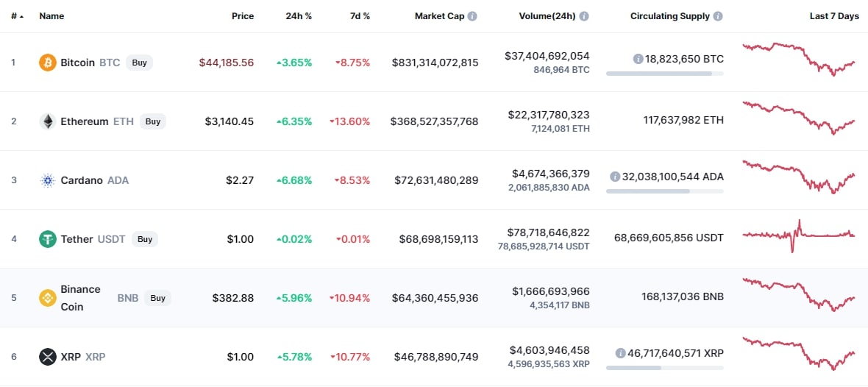Click the Cardano logo icon
The height and width of the screenshot is (387, 868).
click(x=48, y=180)
